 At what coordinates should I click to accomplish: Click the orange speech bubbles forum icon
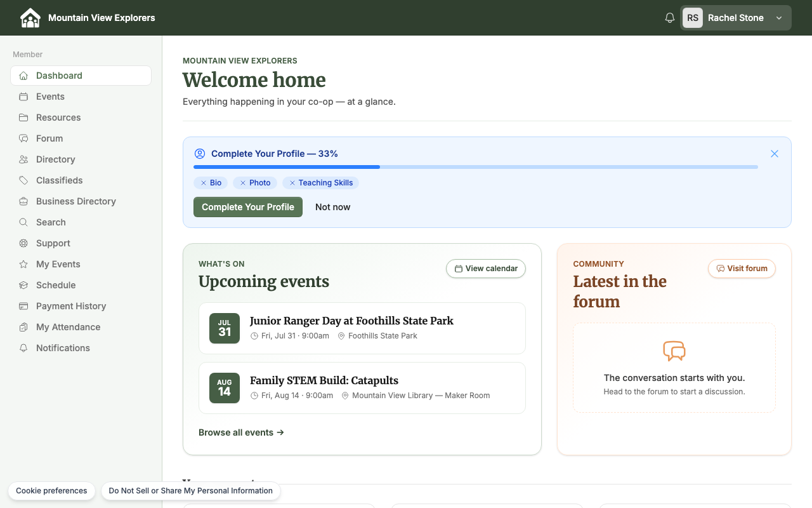[x=674, y=351]
